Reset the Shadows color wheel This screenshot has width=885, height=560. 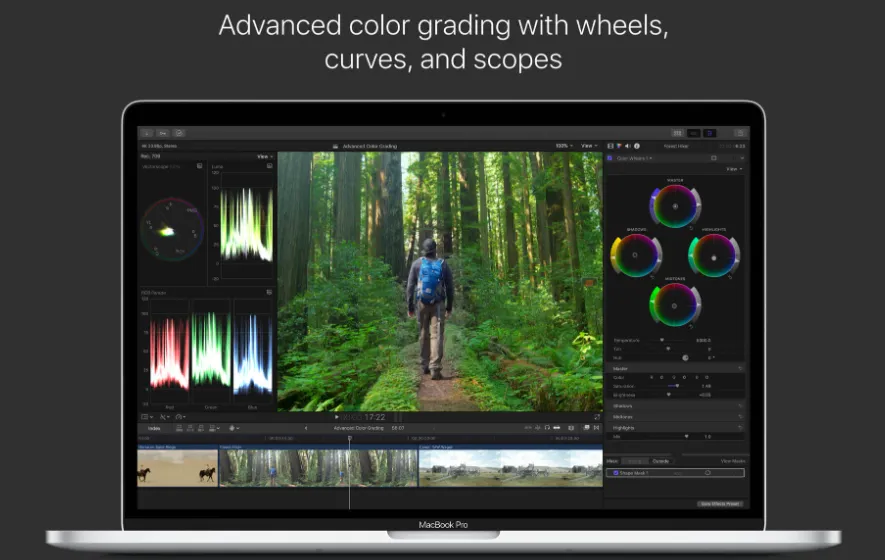point(652,277)
